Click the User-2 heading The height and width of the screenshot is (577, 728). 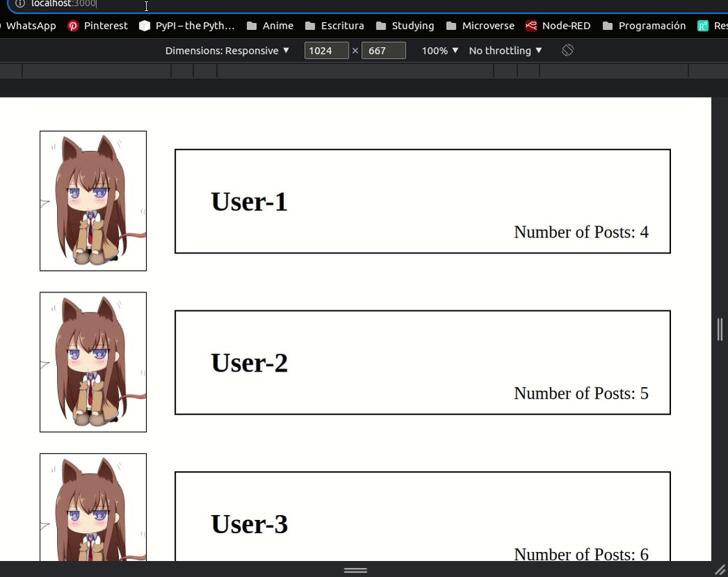coord(249,363)
